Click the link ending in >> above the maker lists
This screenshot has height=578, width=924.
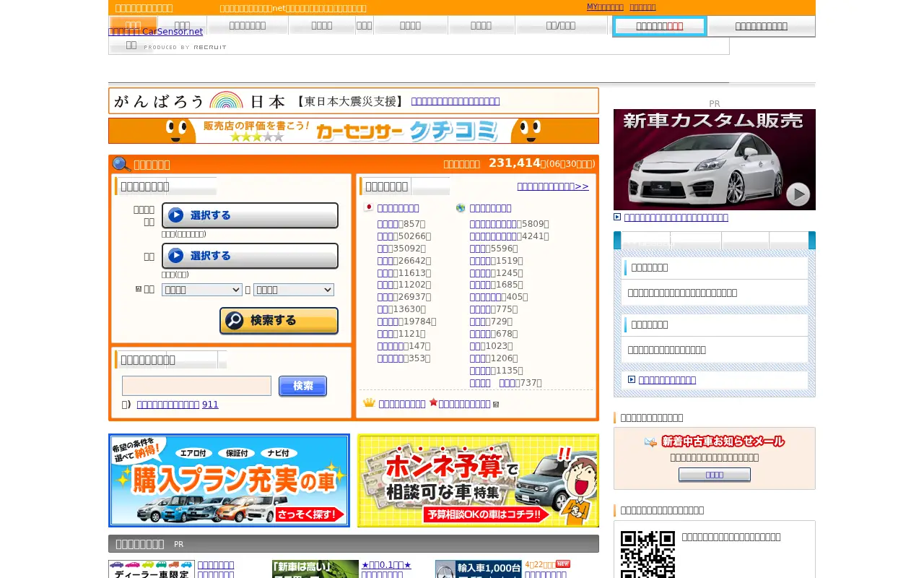click(x=553, y=186)
